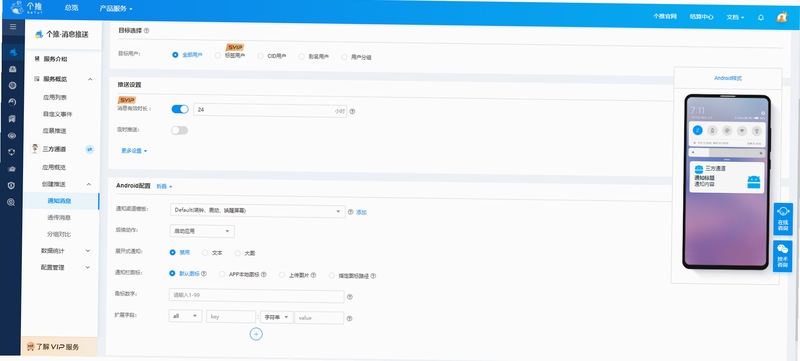Open the 启动应用 follow-up action dropdown
This screenshot has width=800, height=361.
coord(202,231)
